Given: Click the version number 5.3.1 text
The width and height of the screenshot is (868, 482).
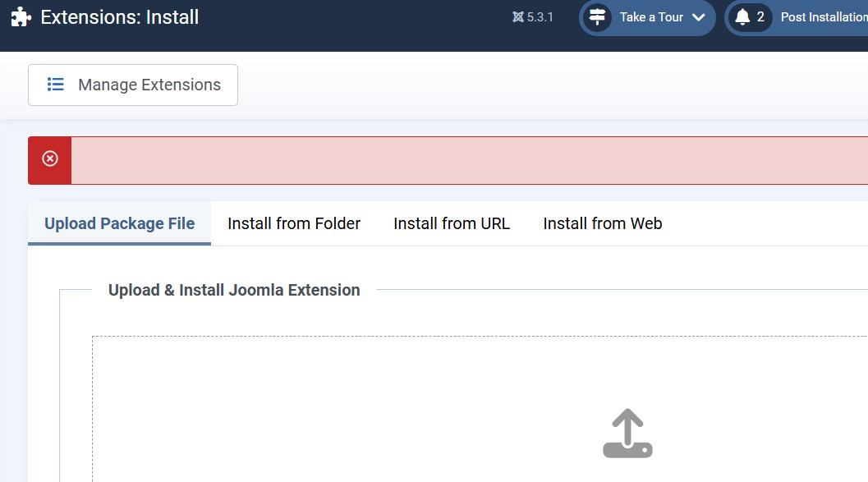Looking at the screenshot, I should click(540, 17).
